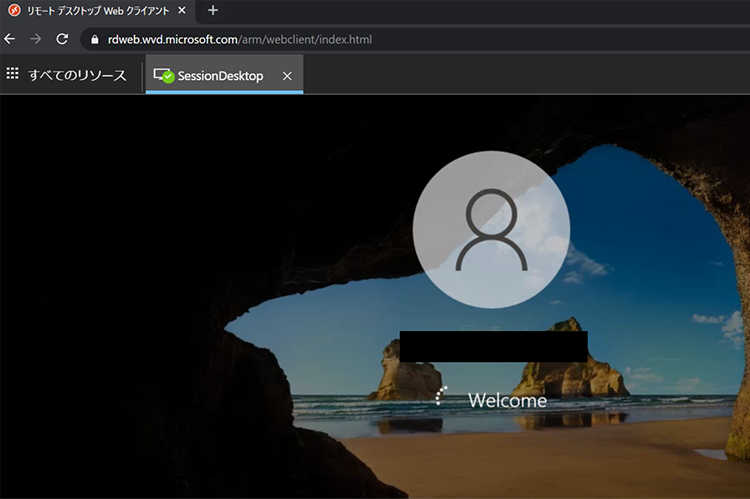Click the loading spinner beside Welcome
The image size is (750, 499).
pyautogui.click(x=441, y=397)
